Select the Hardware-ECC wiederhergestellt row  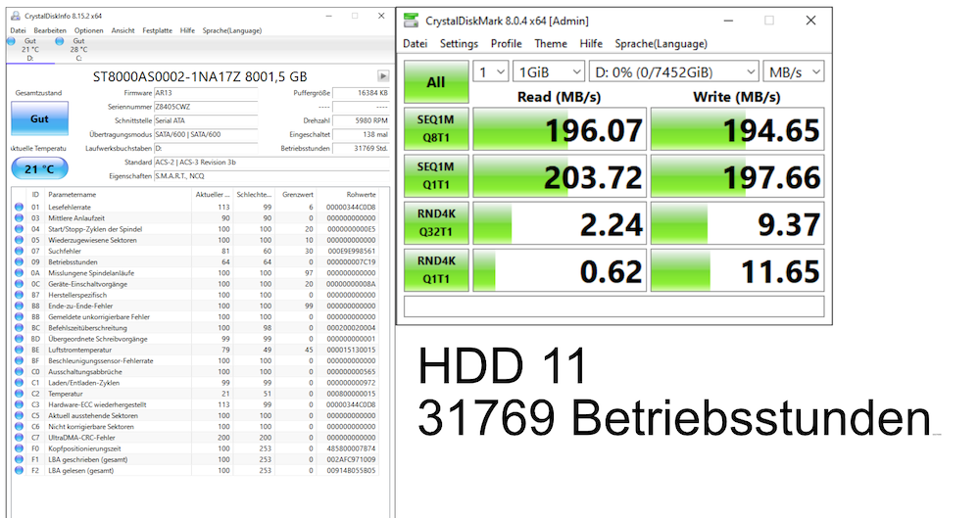[x=196, y=404]
